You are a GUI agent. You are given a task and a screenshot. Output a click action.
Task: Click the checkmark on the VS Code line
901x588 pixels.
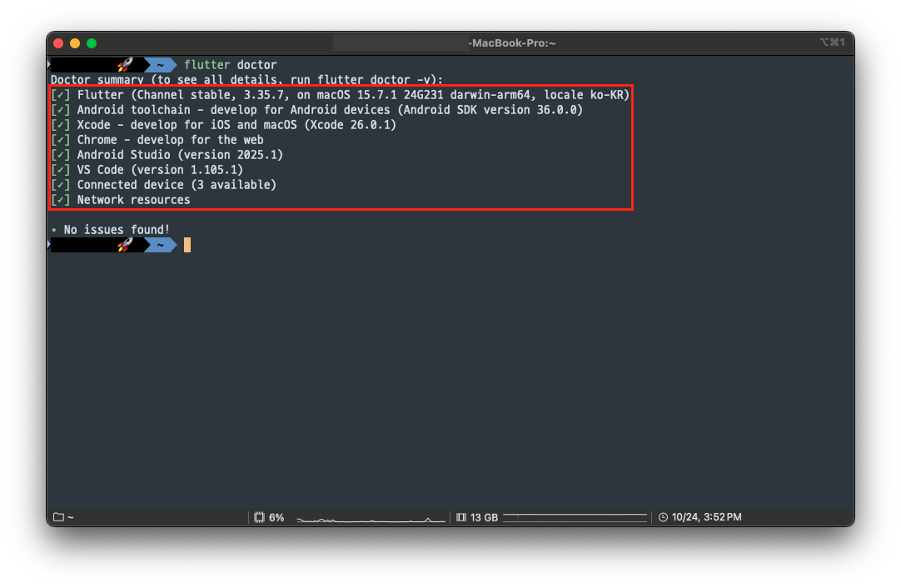[x=60, y=170]
